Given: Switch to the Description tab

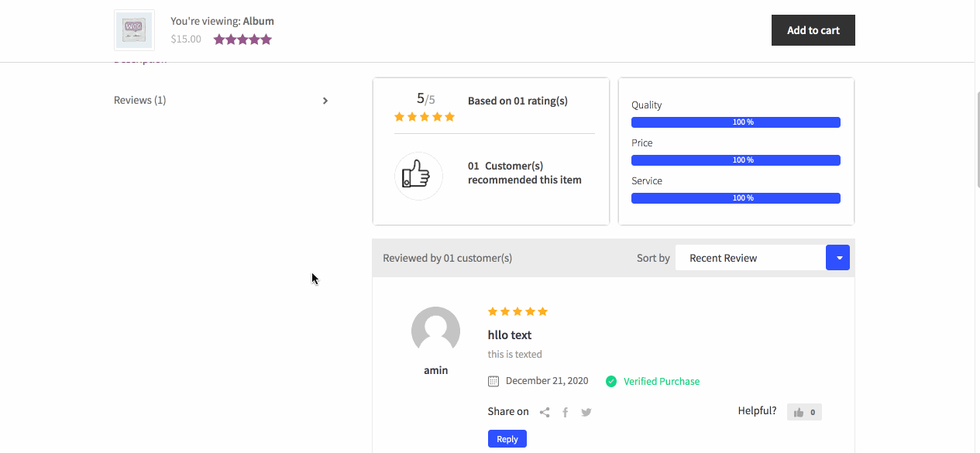Looking at the screenshot, I should point(140,60).
